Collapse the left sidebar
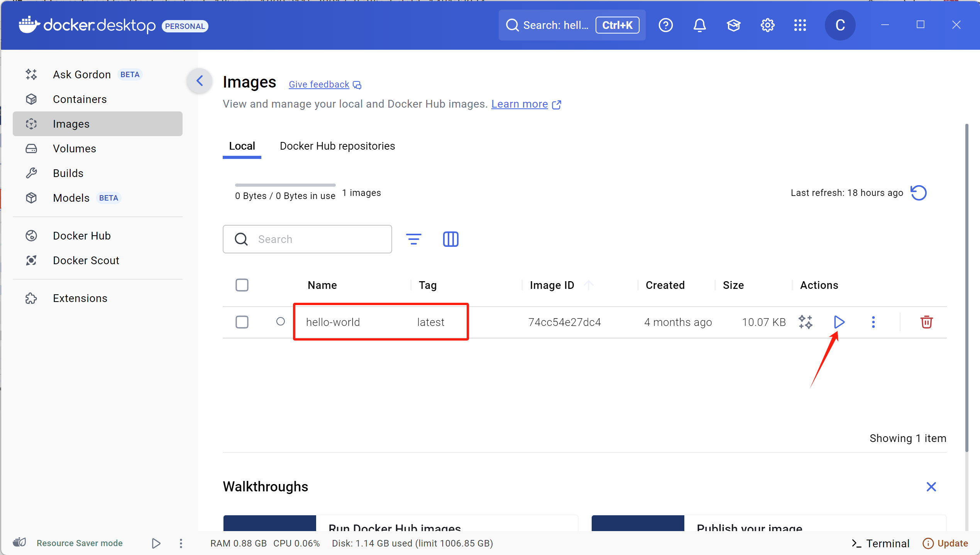Screen dimensions: 980x555 pyautogui.click(x=200, y=81)
